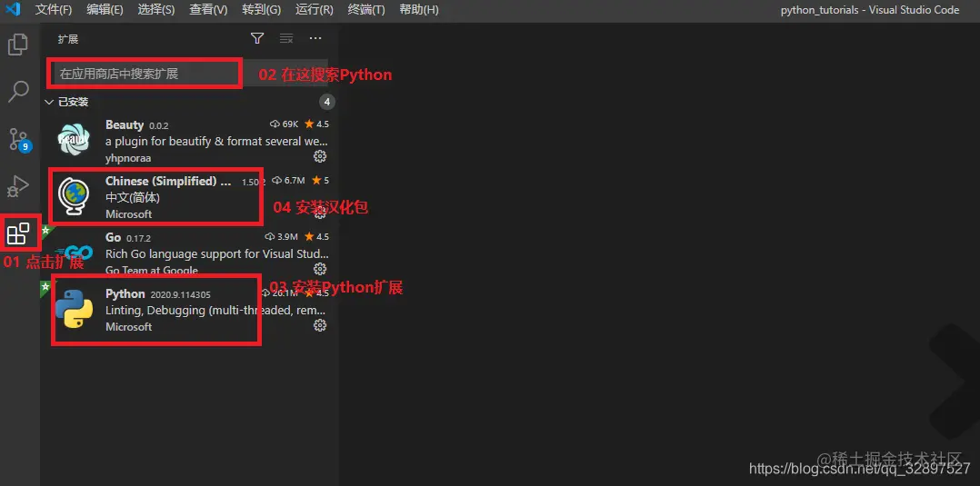980x486 pixels.
Task: Click Beauty's 'a plugin for beautify' description
Action: click(217, 142)
